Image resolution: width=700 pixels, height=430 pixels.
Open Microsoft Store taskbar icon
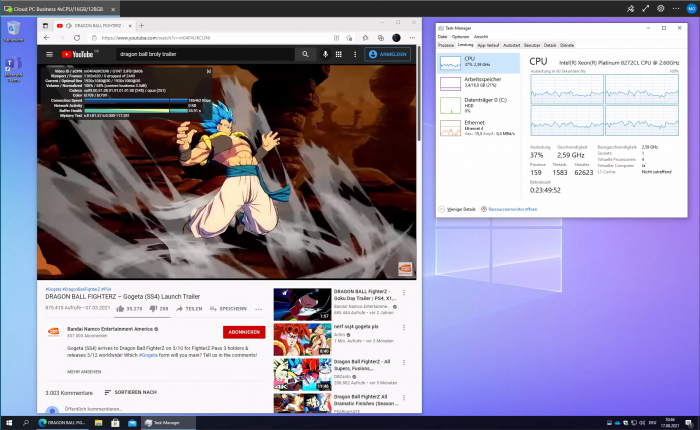pyautogui.click(x=115, y=422)
